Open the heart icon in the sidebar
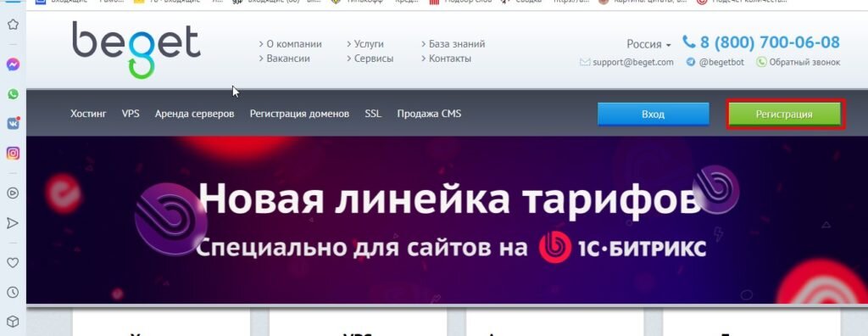The height and width of the screenshot is (336, 868). point(13,262)
